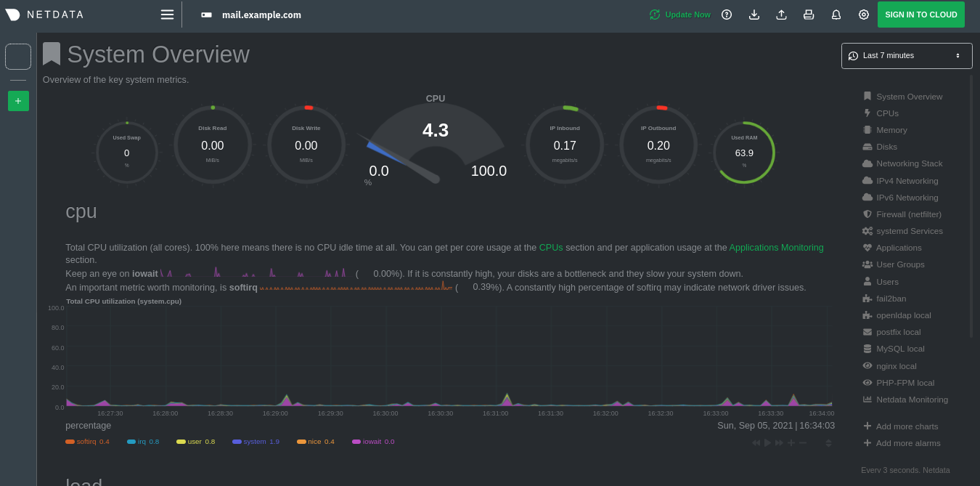
Task: Click the green plus add space button
Action: pos(18,101)
